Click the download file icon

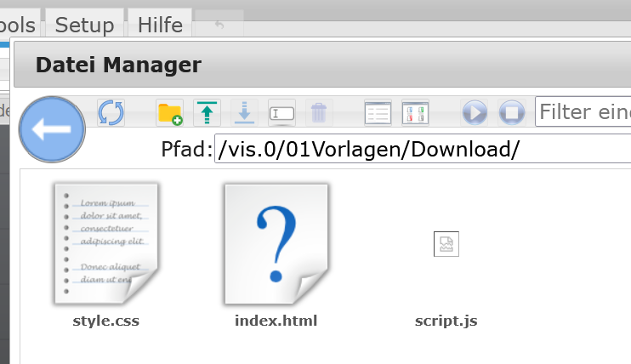(x=244, y=112)
